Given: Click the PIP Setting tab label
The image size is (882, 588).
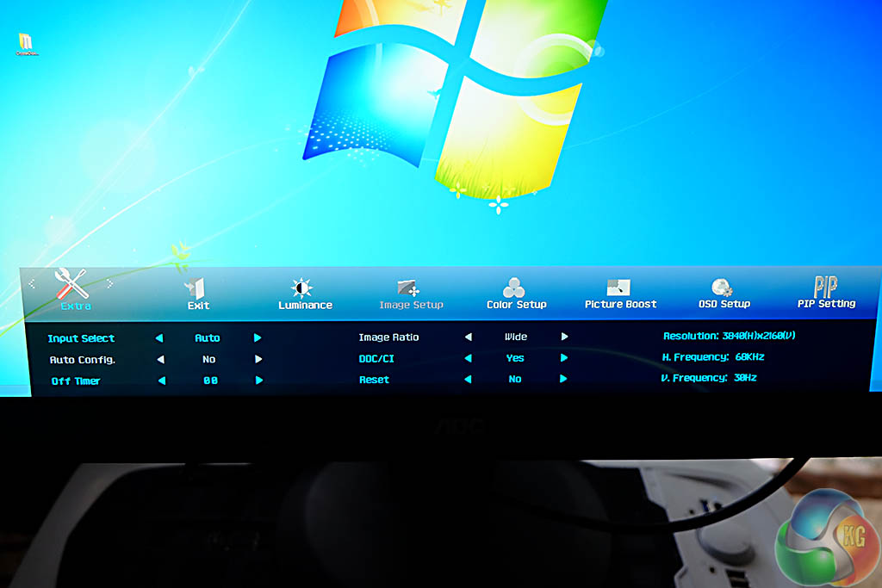Looking at the screenshot, I should [826, 304].
